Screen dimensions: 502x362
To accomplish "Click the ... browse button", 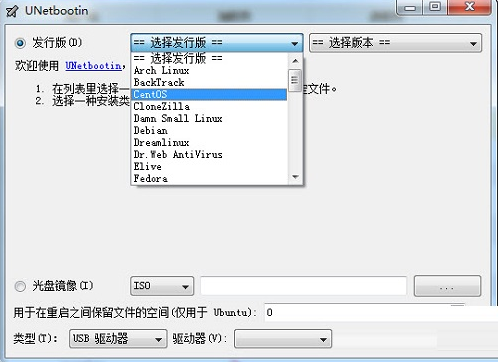I will pyautogui.click(x=447, y=286).
